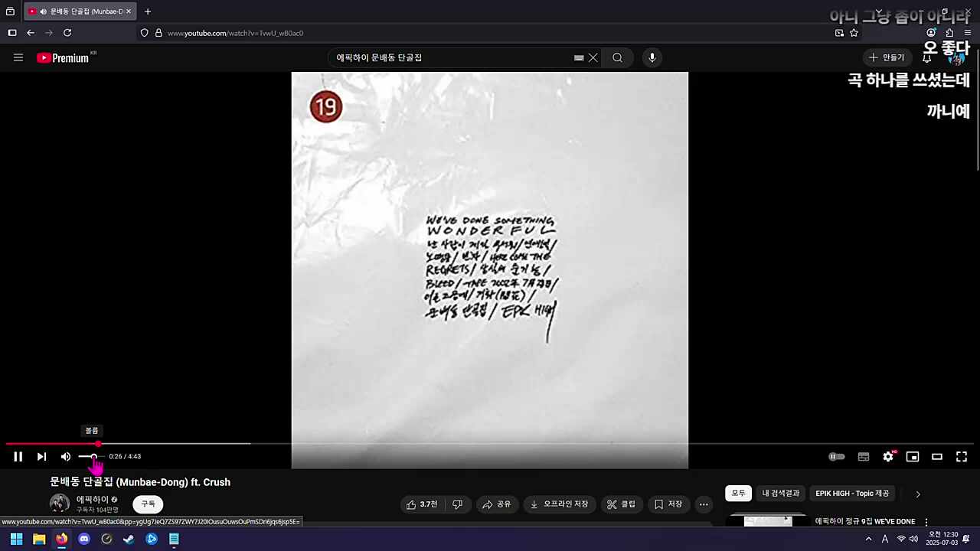Skip to the next video
This screenshot has height=551, width=980.
[x=42, y=457]
